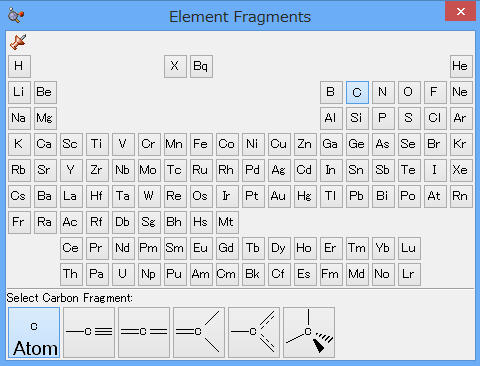This screenshot has width=480, height=366.
Task: Pick Zinc (Zn) element
Action: [305, 144]
